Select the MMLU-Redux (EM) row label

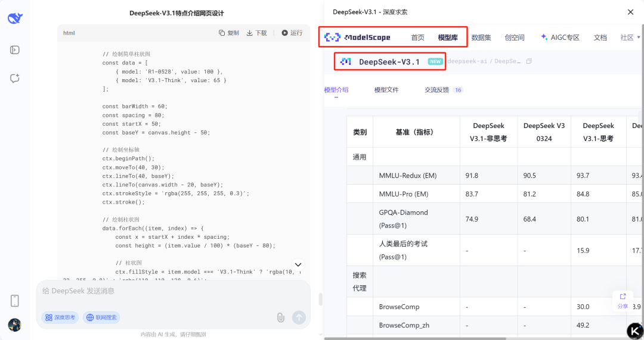point(408,176)
